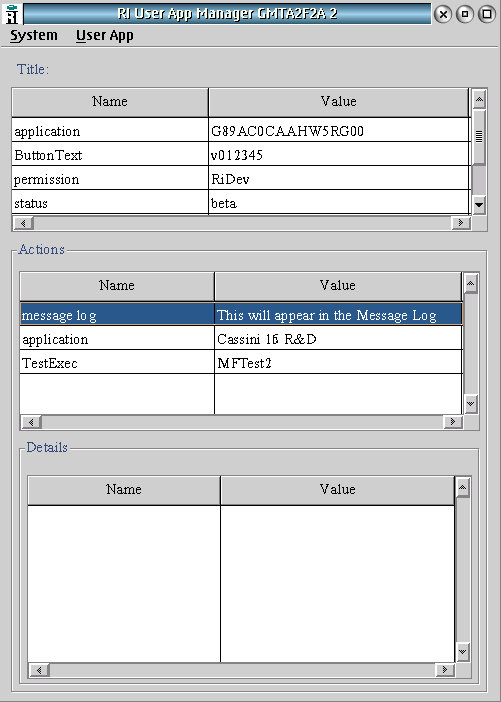
Task: Click the Title table's vertical scrollbar thumb
Action: click(479, 137)
